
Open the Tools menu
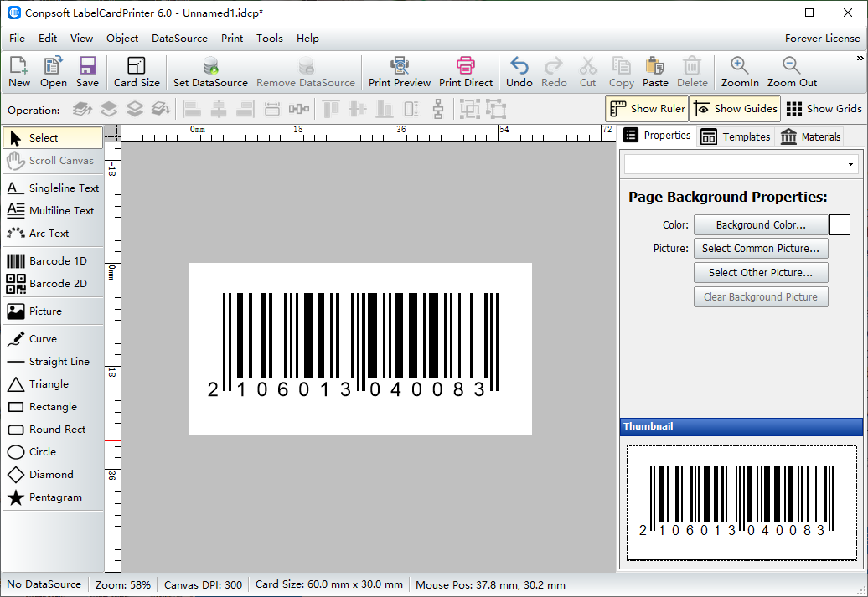[270, 39]
